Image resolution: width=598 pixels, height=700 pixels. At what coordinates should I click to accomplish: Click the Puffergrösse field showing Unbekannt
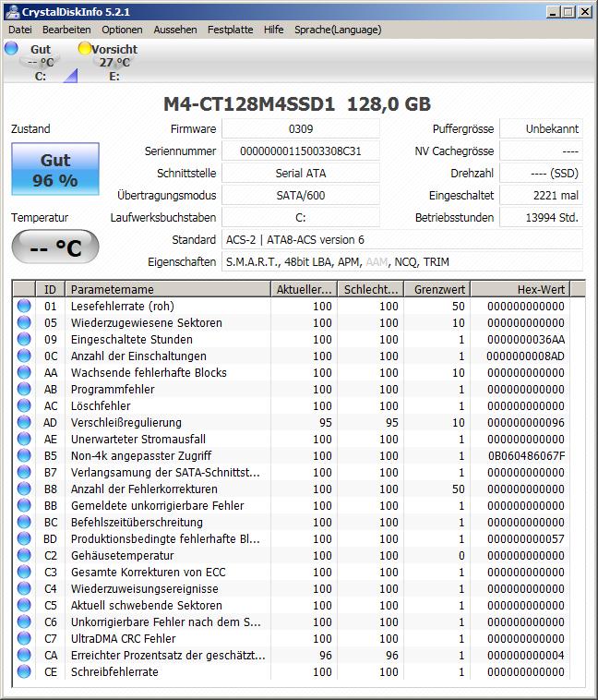click(x=541, y=129)
